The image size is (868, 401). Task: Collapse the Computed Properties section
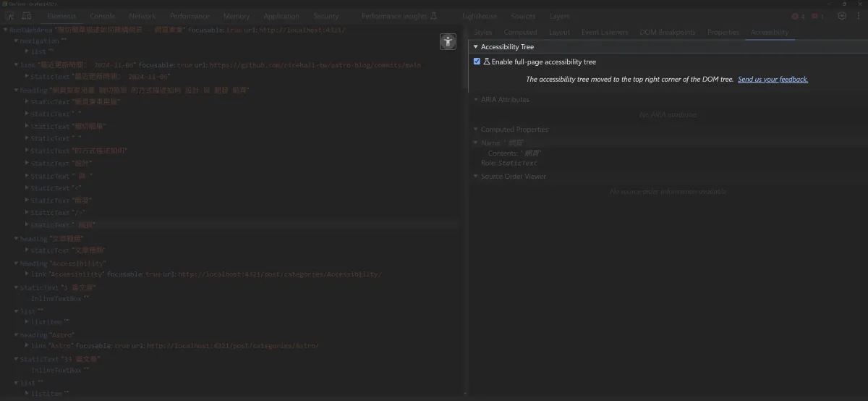pyautogui.click(x=476, y=130)
